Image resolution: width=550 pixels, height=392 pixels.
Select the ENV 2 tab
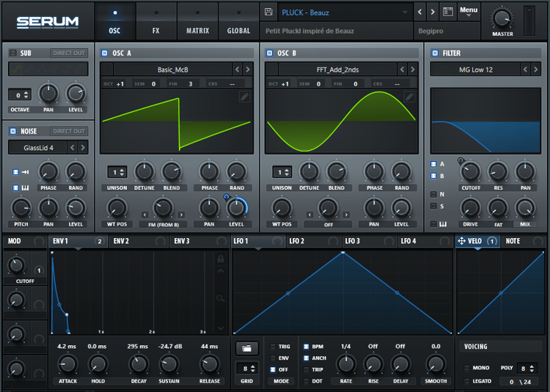click(139, 241)
